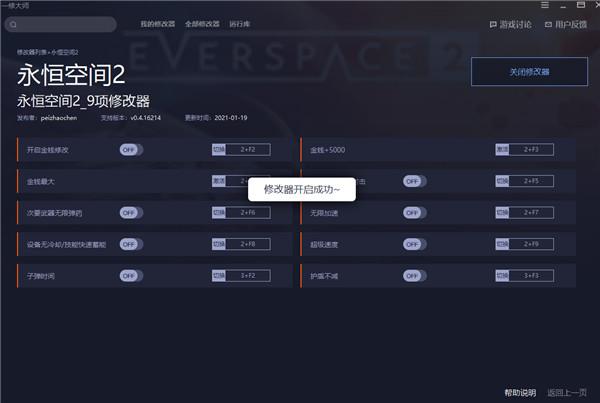
Task: Click the 3+F3 hotkey field
Action: point(531,276)
